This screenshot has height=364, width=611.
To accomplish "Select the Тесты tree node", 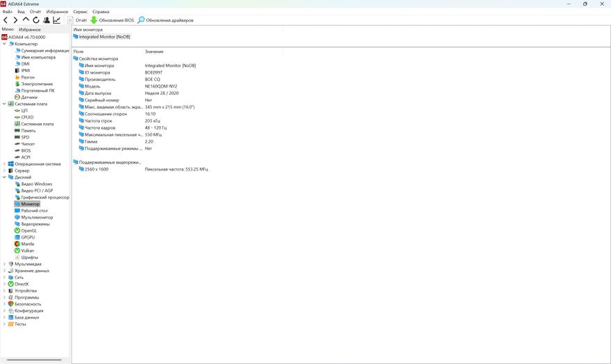I will [x=17, y=324].
